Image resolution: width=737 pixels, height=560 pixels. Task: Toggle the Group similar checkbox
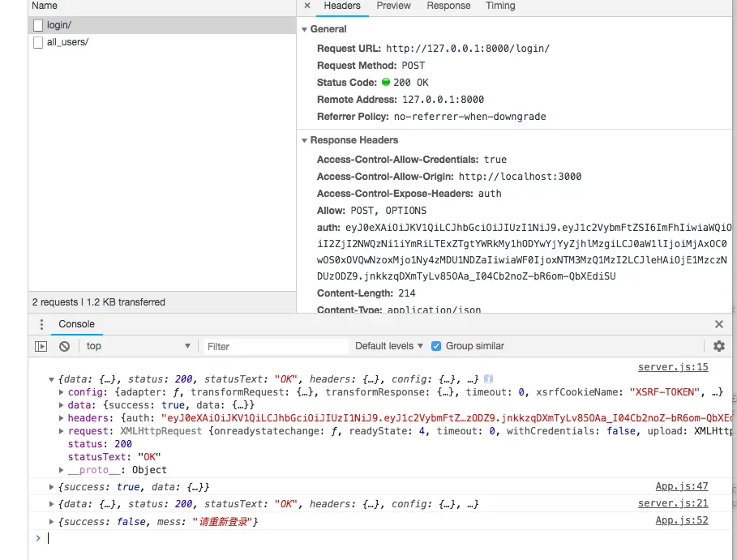click(x=436, y=346)
